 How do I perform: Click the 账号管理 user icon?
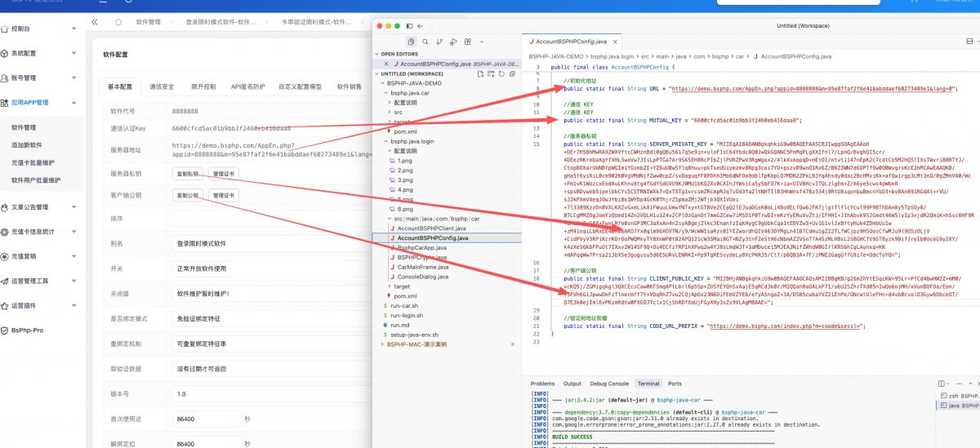(4, 78)
